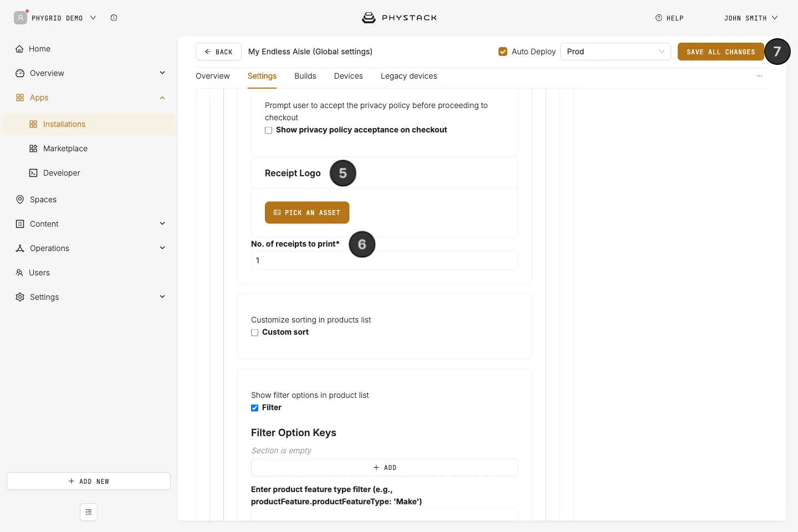The height and width of the screenshot is (532, 798).
Task: Click the Users people icon
Action: point(19,273)
